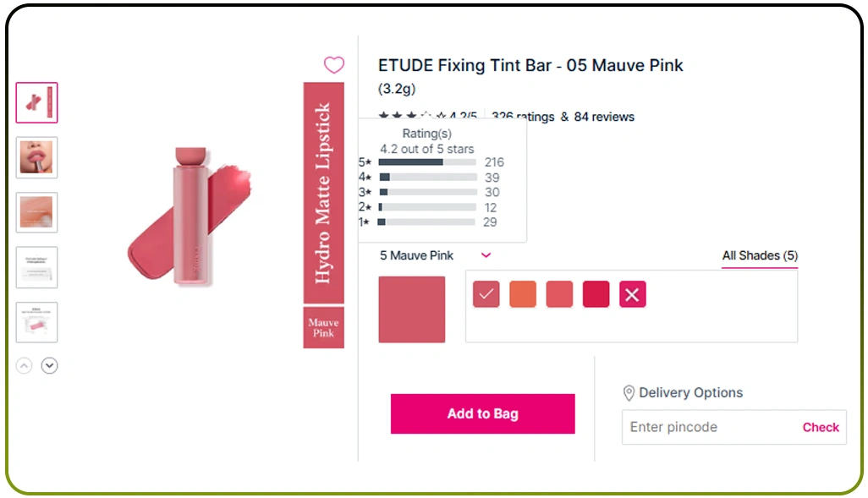Screen dimensions: 868x498
Task: Click the checkmark on the selected shade
Action: click(x=486, y=294)
